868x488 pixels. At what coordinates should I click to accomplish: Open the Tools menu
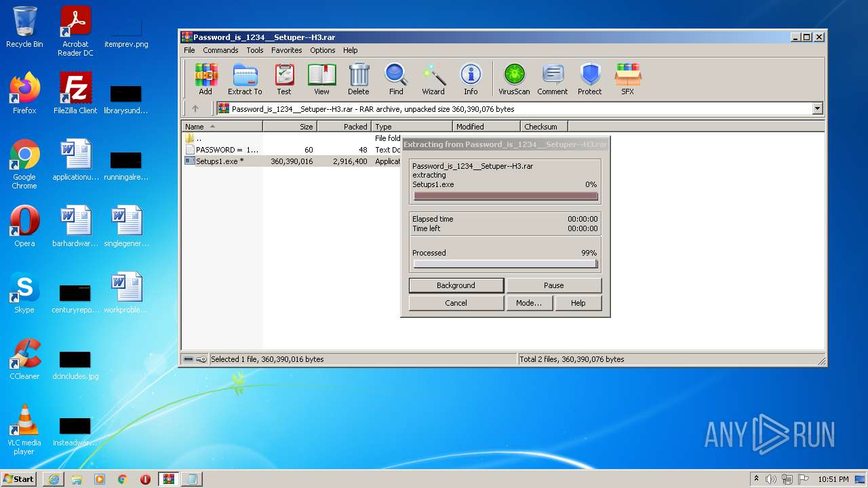pos(255,50)
